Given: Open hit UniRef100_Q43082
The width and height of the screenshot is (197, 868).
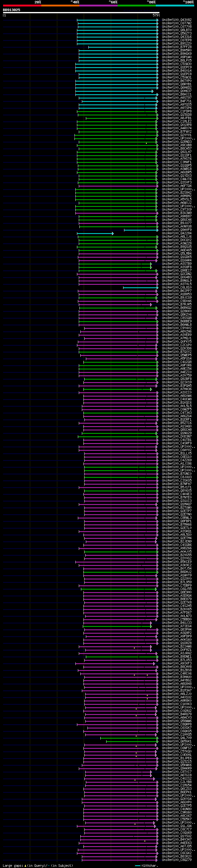Looking at the screenshot, I should coord(177,20).
